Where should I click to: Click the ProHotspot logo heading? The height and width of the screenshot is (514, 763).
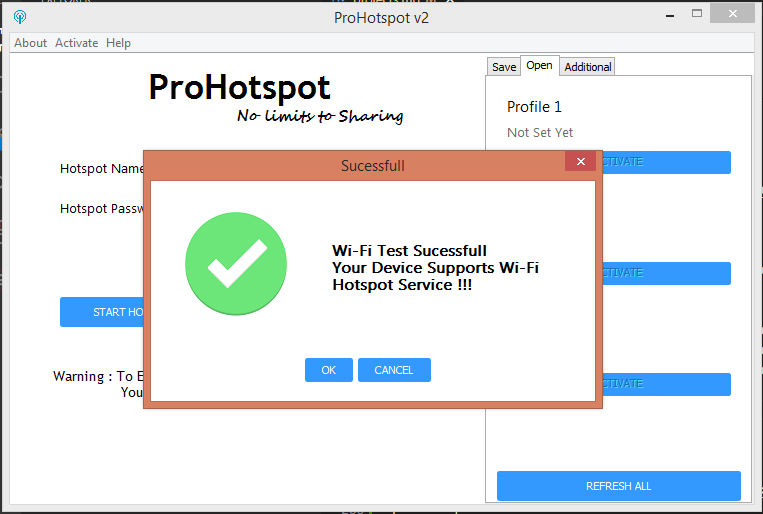point(239,87)
